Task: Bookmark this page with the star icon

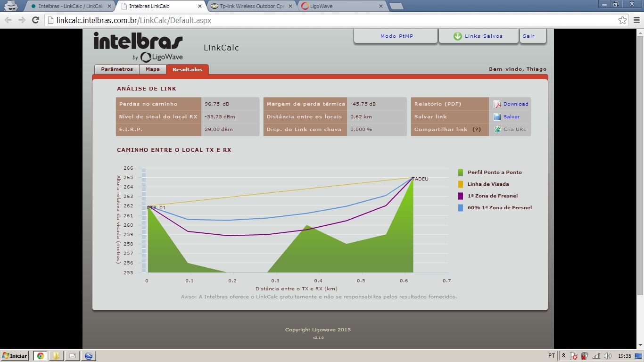Action: 623,20
